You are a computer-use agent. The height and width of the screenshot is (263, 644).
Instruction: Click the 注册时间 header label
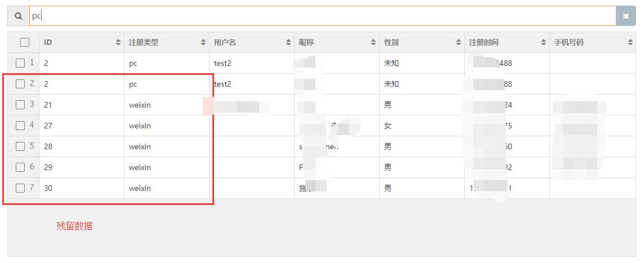[x=484, y=42]
